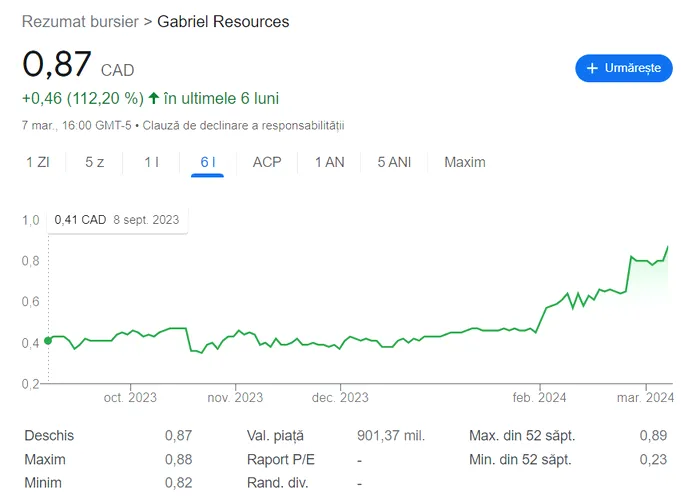Screen dimensions: 700x498
Task: Click the 0,89 52-week high value
Action: [x=653, y=436]
